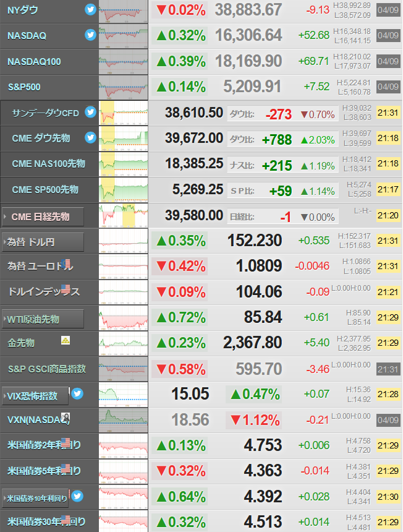The image size is (403, 532).
Task: Open the 金先物 link
Action: coord(21,343)
